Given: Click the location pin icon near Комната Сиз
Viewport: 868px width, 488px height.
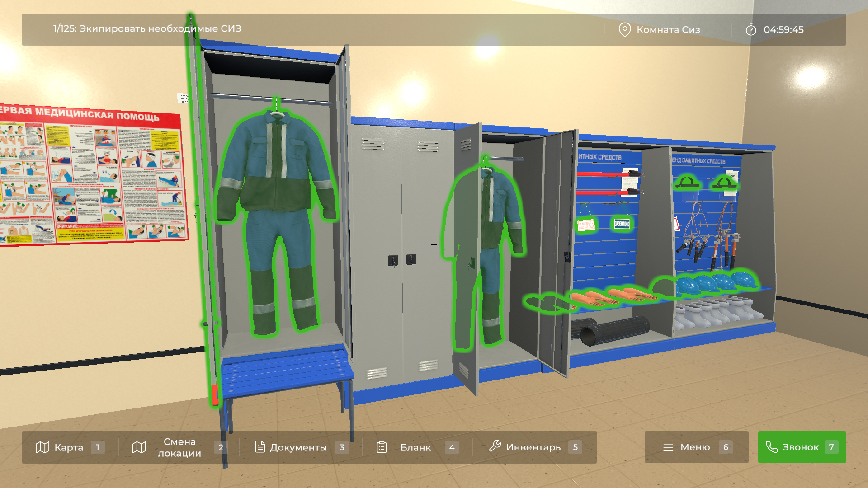Looking at the screenshot, I should click(x=624, y=30).
